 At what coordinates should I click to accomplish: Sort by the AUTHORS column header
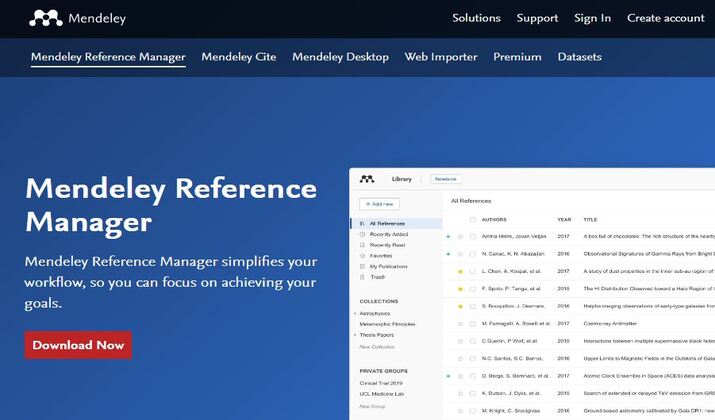pyautogui.click(x=494, y=220)
